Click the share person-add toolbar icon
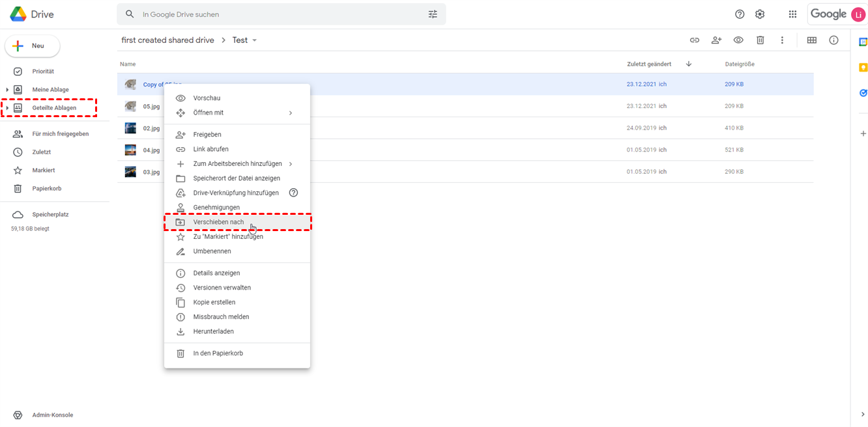The height and width of the screenshot is (427, 868). (x=716, y=40)
